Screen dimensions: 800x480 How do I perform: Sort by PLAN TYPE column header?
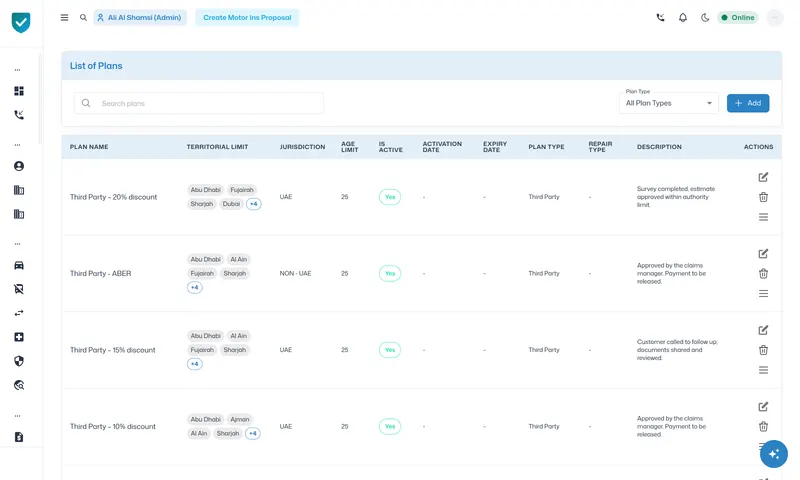[546, 147]
